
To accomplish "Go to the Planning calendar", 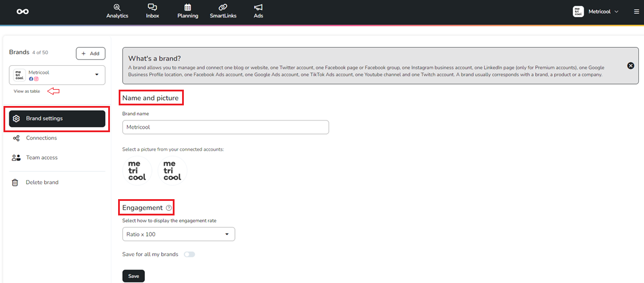I will point(187,11).
